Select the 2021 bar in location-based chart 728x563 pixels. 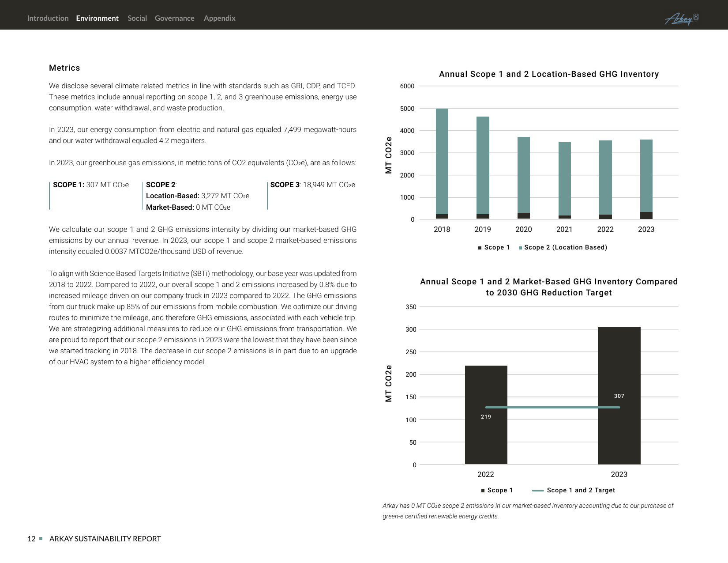[x=564, y=181]
